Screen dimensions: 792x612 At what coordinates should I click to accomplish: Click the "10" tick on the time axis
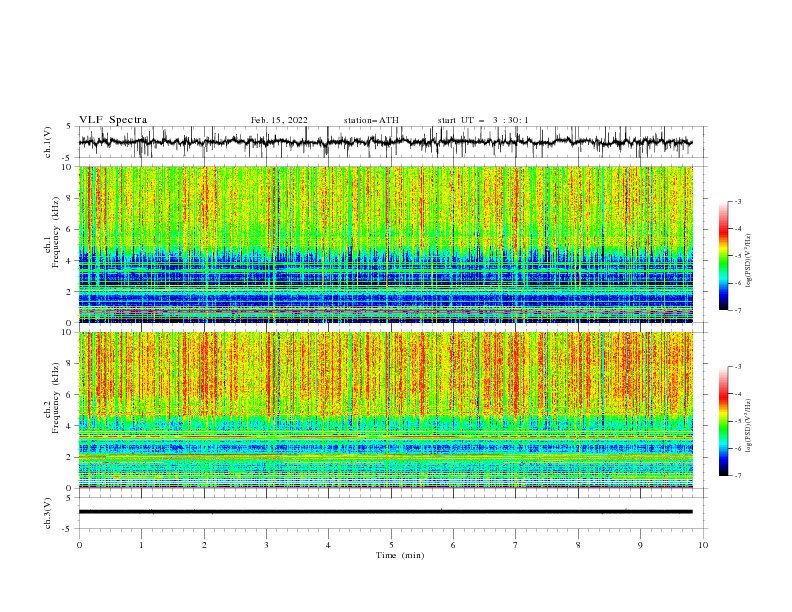[x=703, y=545]
